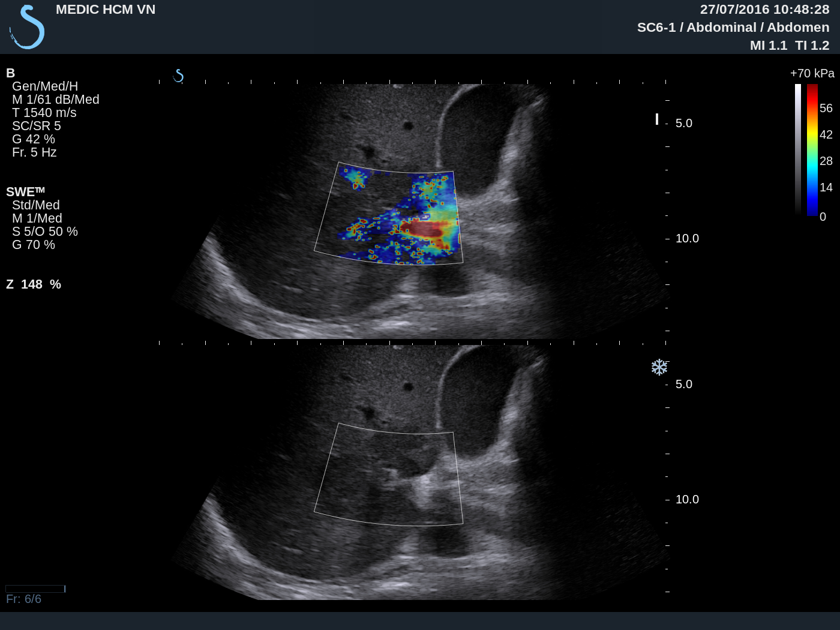Screen dimensions: 840x630
Task: Click the MEDIC HCM VN facility label
Action: [105, 9]
